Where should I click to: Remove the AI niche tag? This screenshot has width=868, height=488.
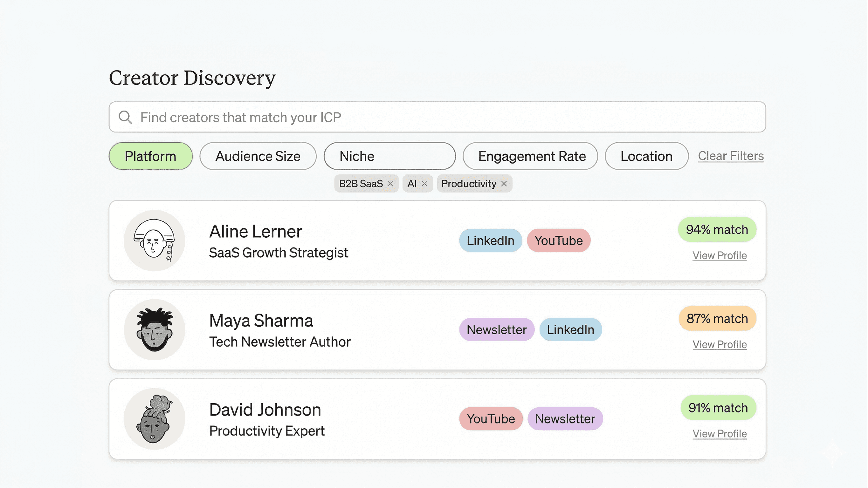click(424, 184)
